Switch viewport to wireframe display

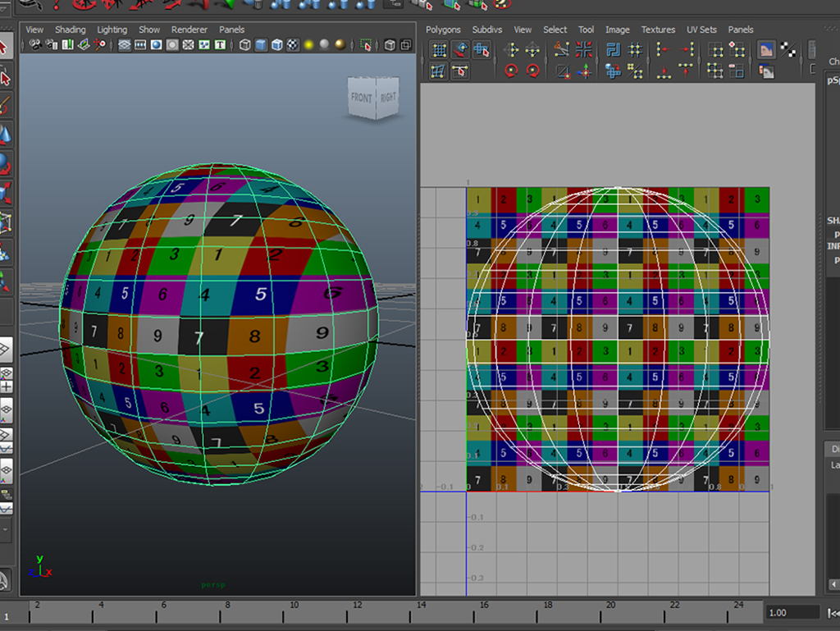[244, 45]
